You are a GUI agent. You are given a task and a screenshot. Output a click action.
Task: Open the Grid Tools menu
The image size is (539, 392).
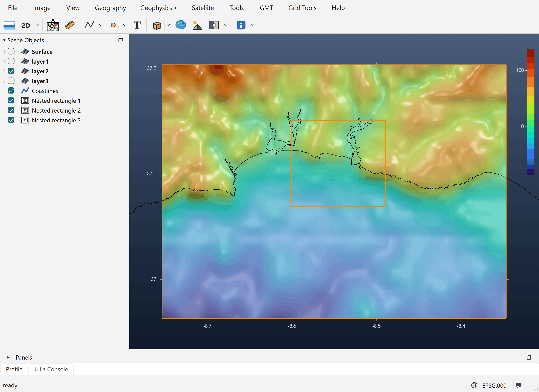[x=302, y=8]
